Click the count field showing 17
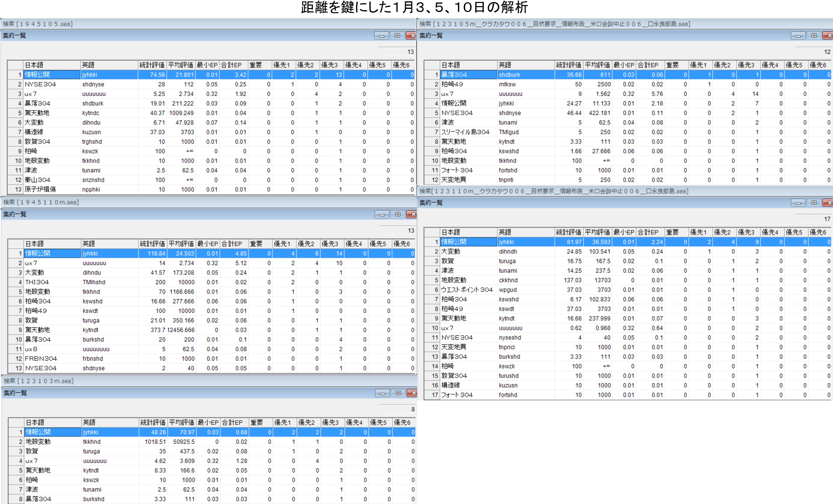This screenshot has height=504, width=833. tap(813, 219)
